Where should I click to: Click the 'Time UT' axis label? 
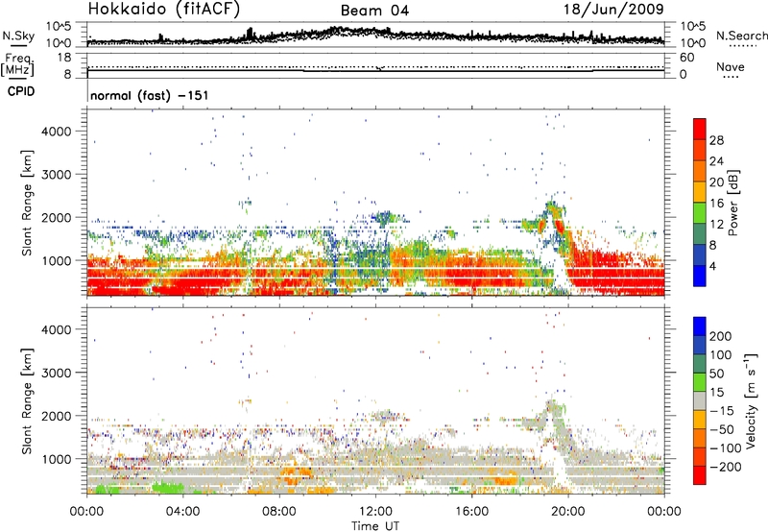click(x=375, y=526)
